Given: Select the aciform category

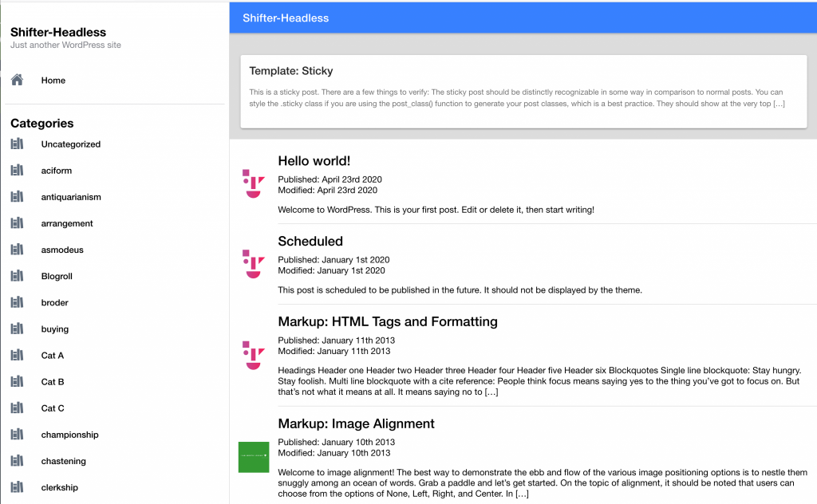Looking at the screenshot, I should tap(57, 171).
